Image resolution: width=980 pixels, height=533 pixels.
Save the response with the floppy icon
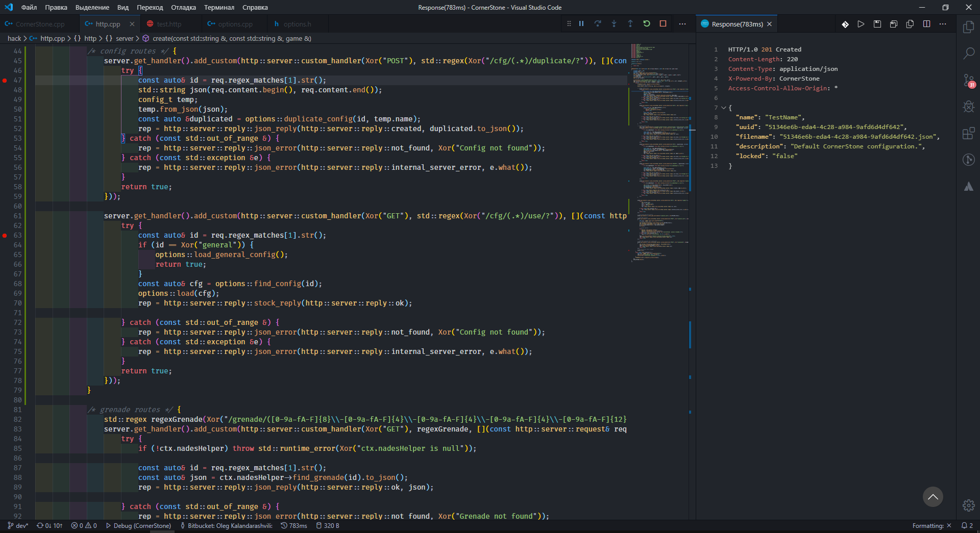(x=877, y=24)
